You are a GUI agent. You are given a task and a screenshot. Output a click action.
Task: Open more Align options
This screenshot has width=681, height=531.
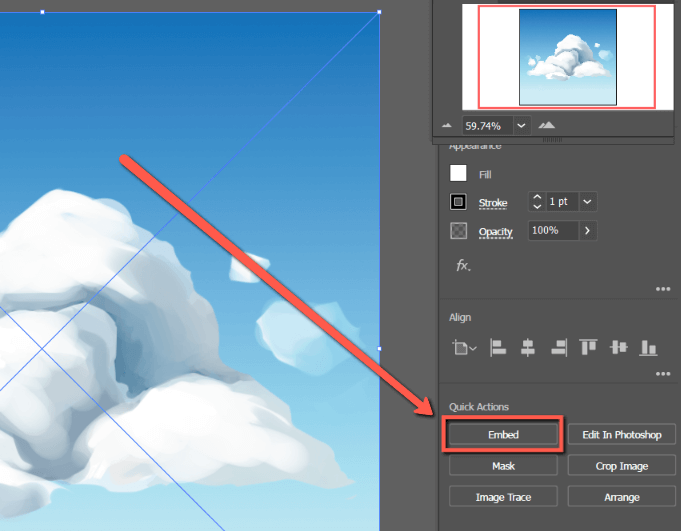[x=663, y=373]
